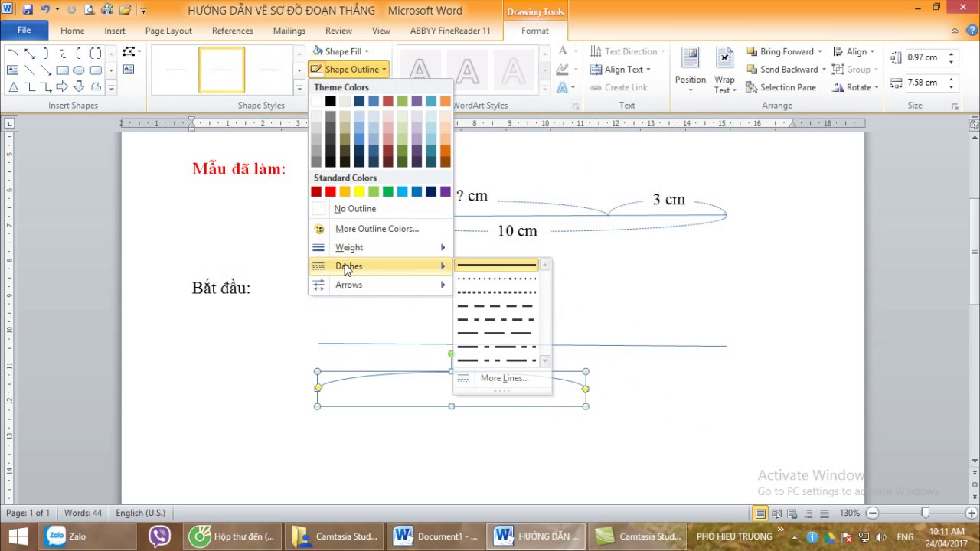Click the Text Effects glowing A icon

coord(563,87)
